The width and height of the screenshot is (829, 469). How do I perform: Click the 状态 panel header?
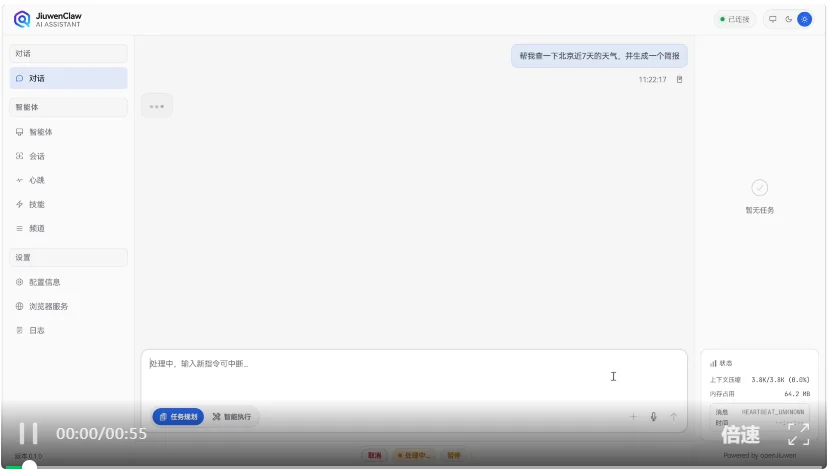pyautogui.click(x=721, y=363)
